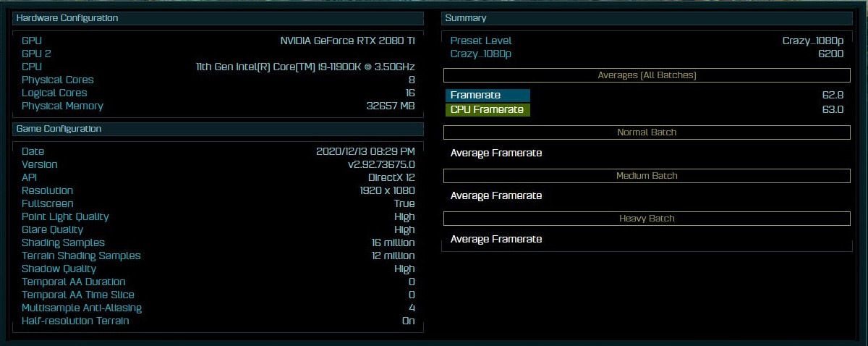Click the Game Configuration header
The width and height of the screenshot is (868, 346).
pos(218,129)
